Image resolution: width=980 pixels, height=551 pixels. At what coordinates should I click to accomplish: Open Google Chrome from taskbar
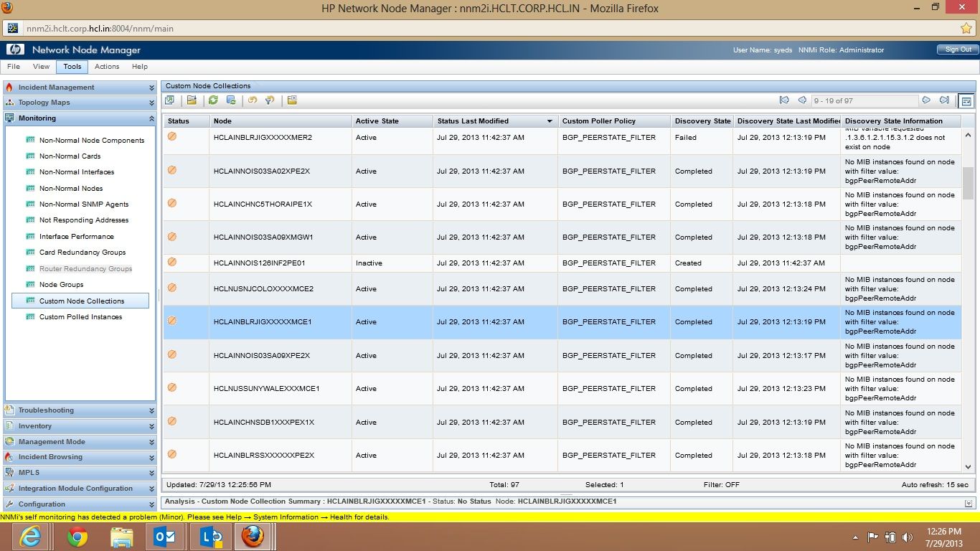(77, 537)
